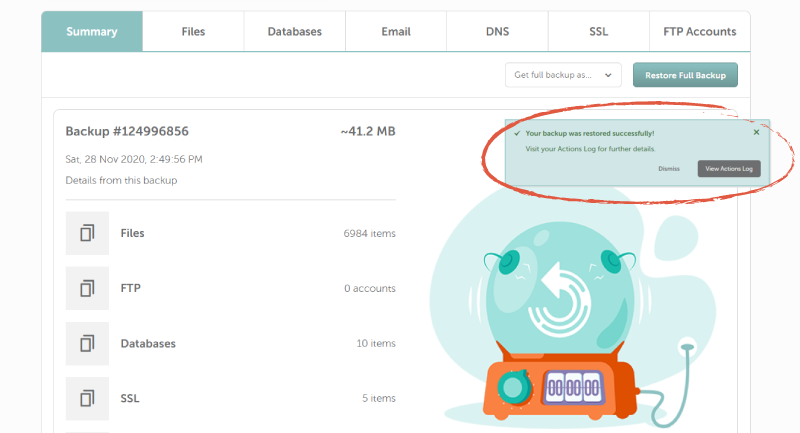
Task: Click the '6984 items' count
Action: point(369,234)
